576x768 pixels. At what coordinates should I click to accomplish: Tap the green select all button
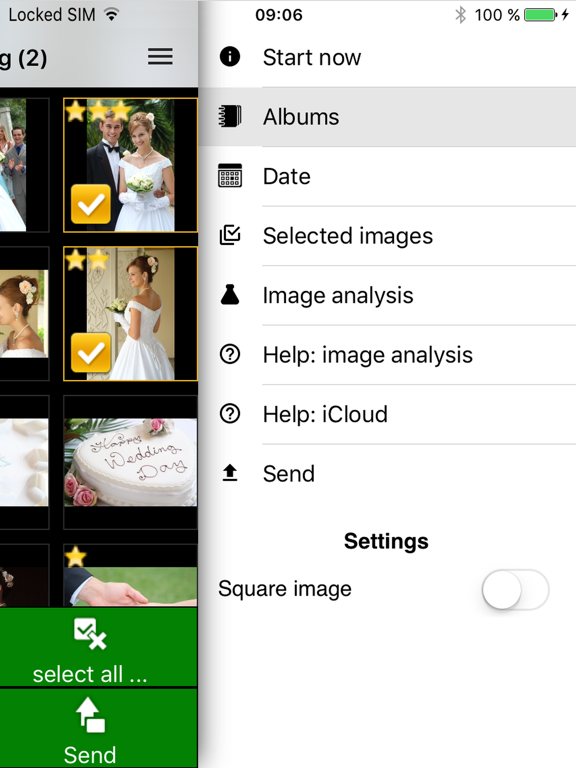[98, 647]
